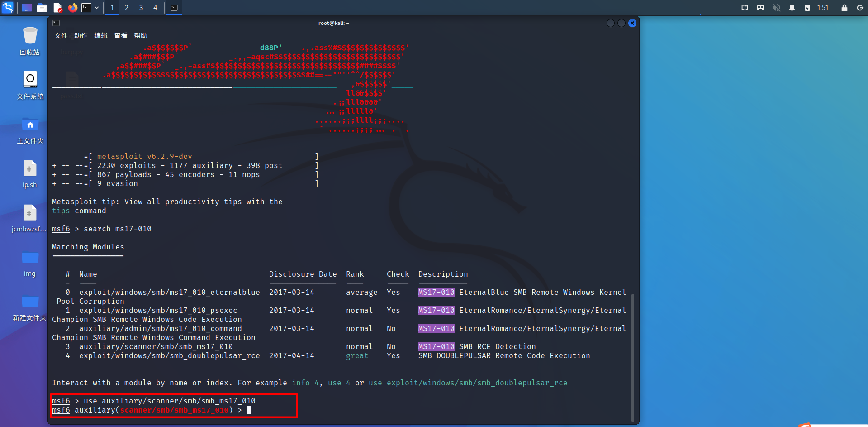The image size is (868, 427).
Task: Select the 主文件夹 desktop icon
Action: point(30,130)
